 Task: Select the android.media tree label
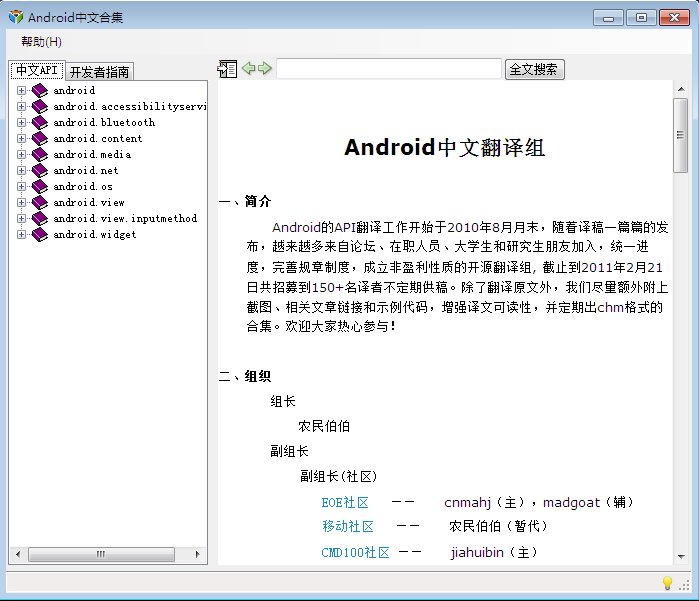coord(92,155)
